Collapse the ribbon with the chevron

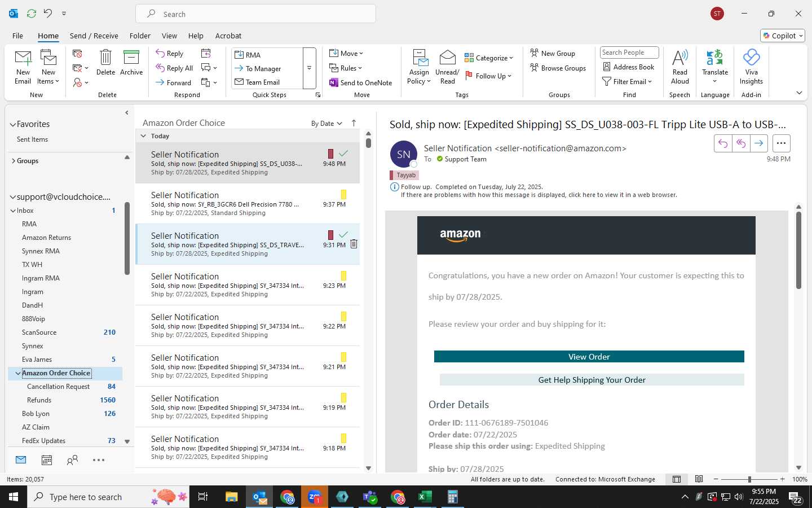click(x=799, y=93)
